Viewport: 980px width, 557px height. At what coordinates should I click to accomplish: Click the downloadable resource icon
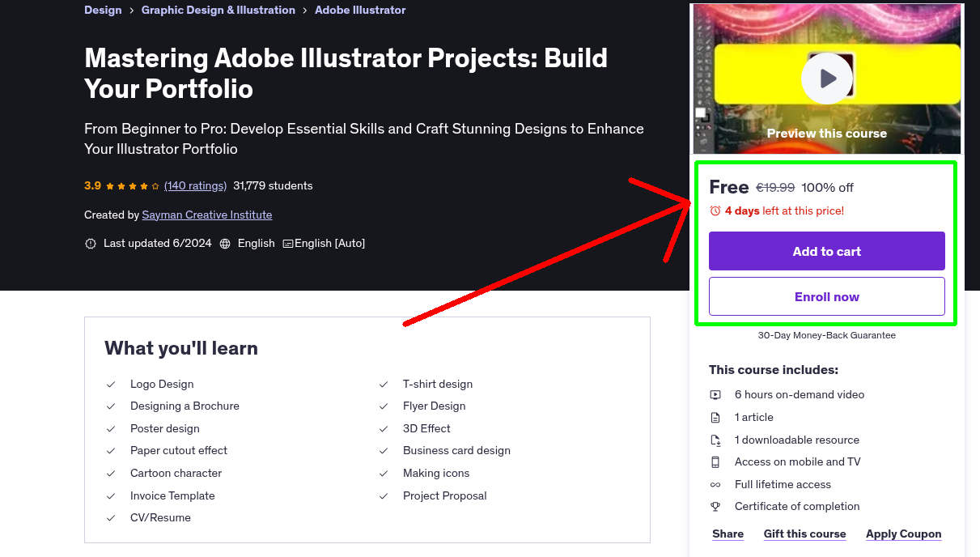pyautogui.click(x=715, y=440)
